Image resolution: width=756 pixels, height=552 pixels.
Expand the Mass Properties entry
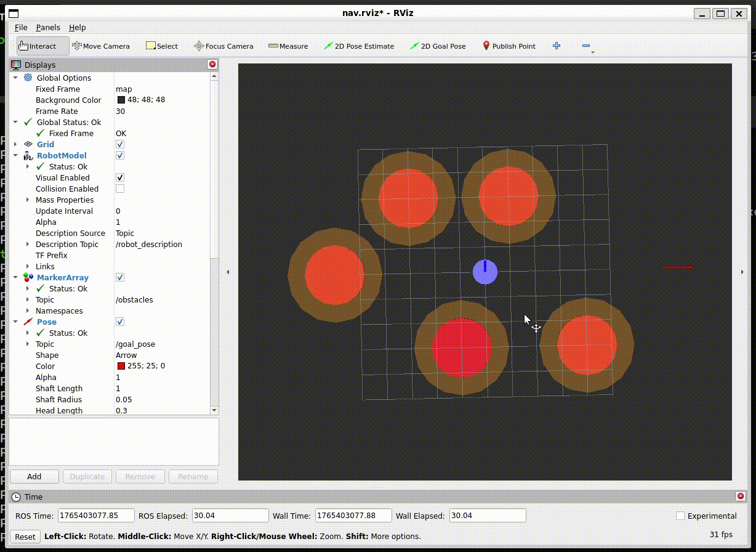tap(26, 200)
